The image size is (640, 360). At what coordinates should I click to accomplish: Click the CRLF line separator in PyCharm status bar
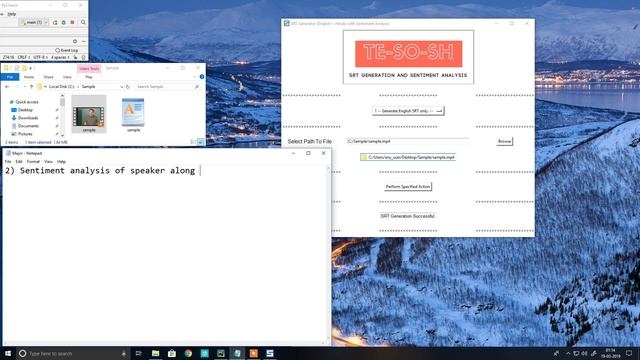pyautogui.click(x=24, y=58)
